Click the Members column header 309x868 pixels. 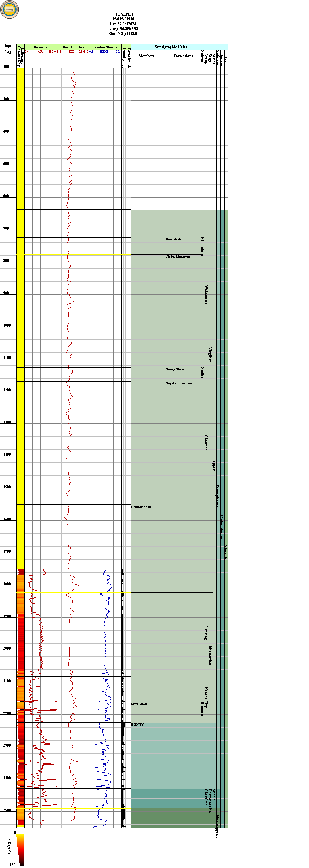click(146, 56)
